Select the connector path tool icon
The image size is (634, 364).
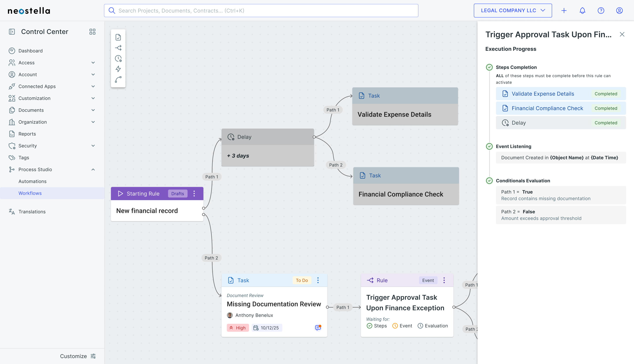(118, 80)
